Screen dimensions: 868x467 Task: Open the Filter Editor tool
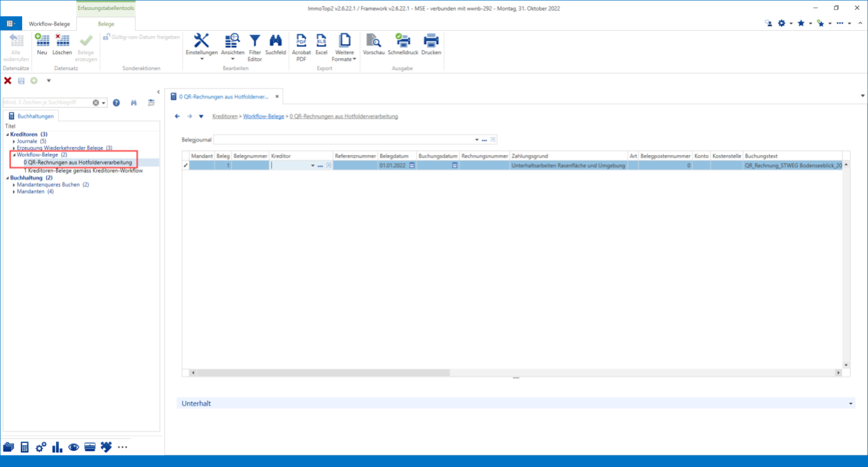point(254,47)
